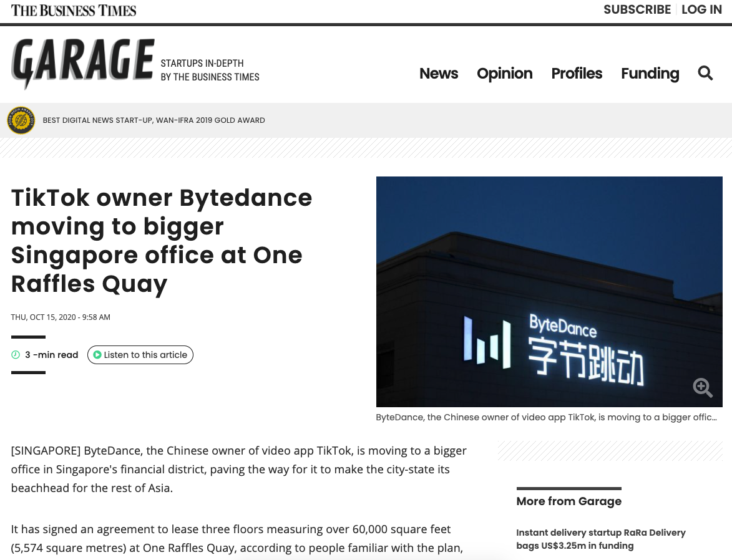Open the ByteDance building photo
This screenshot has width=732, height=560.
click(549, 292)
